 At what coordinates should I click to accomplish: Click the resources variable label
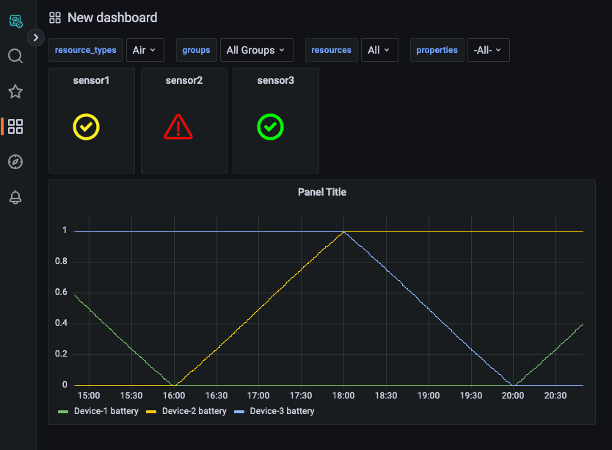[331, 50]
